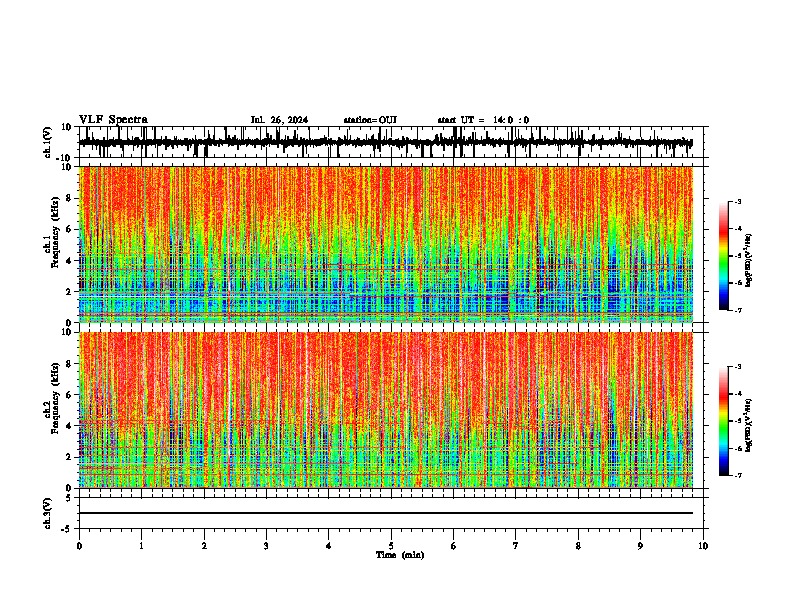
Task: Click the 5 minute tick label on Time axis
Action: tap(391, 546)
